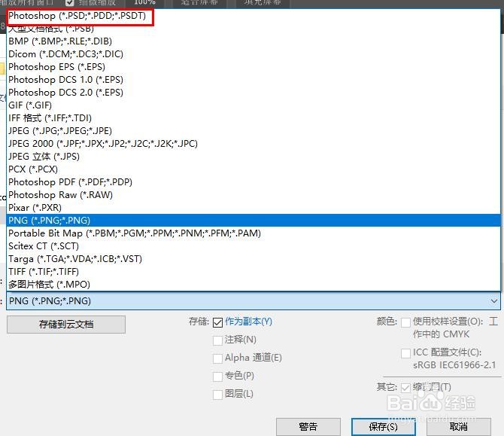504x436 pixels.
Task: Choose Photoshop DCS 1.0 (*.EPS)
Action: (x=254, y=80)
